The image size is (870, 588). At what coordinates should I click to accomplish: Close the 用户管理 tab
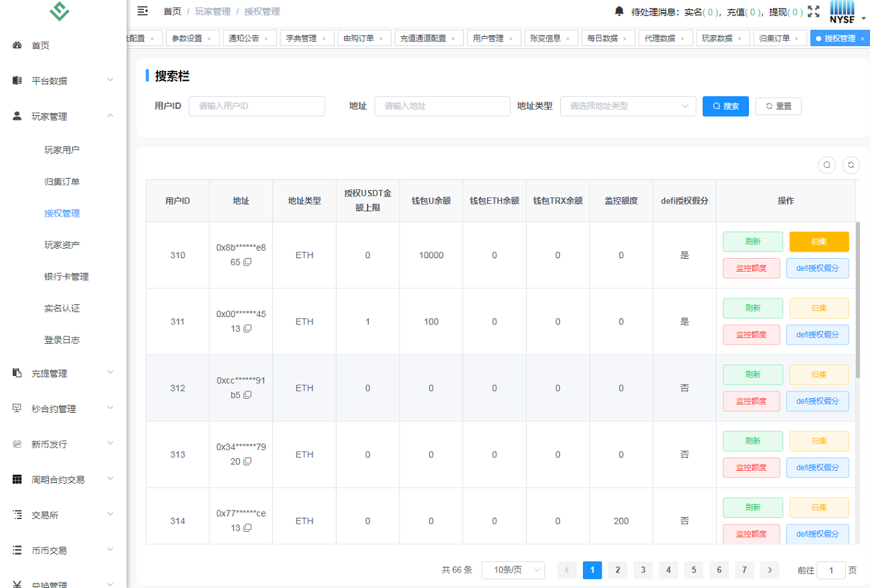pyautogui.click(x=512, y=39)
